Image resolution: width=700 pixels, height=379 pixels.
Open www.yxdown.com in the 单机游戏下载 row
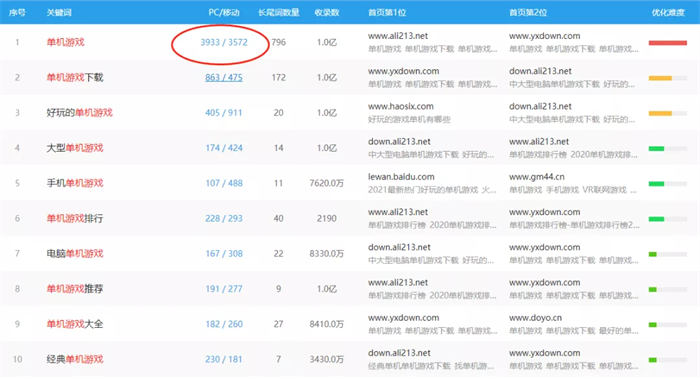point(404,71)
